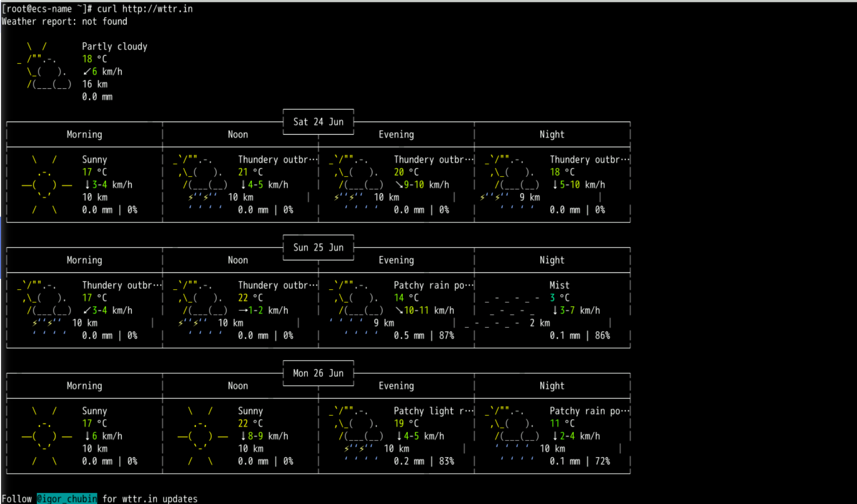Viewport: 857px width, 504px height.
Task: Click the "for wttr.in updates" footer text
Action: point(150,498)
